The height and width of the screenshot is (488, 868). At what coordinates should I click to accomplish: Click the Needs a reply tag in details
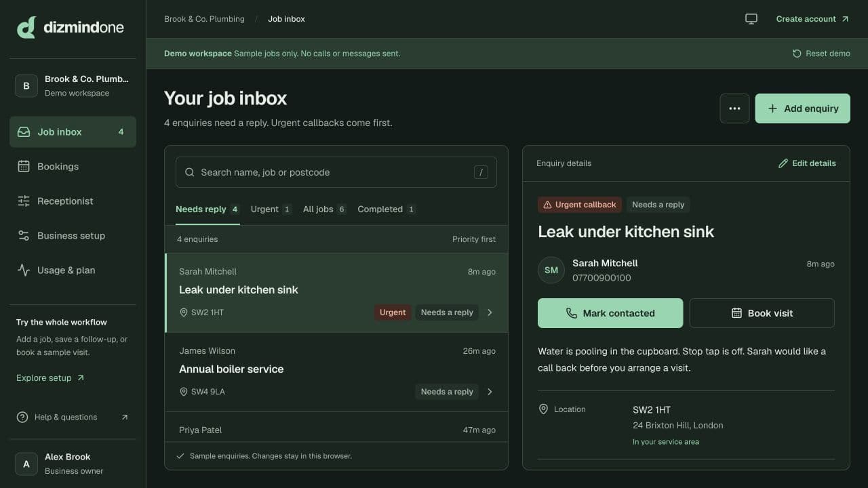658,205
